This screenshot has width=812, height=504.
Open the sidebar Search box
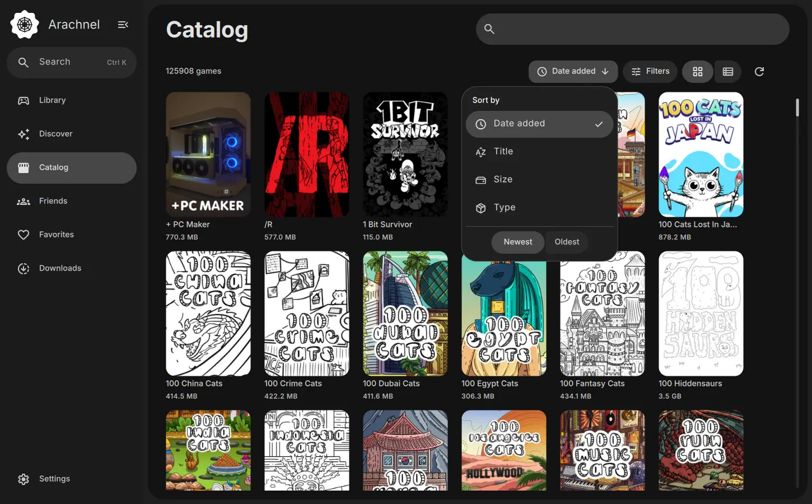[x=72, y=62]
